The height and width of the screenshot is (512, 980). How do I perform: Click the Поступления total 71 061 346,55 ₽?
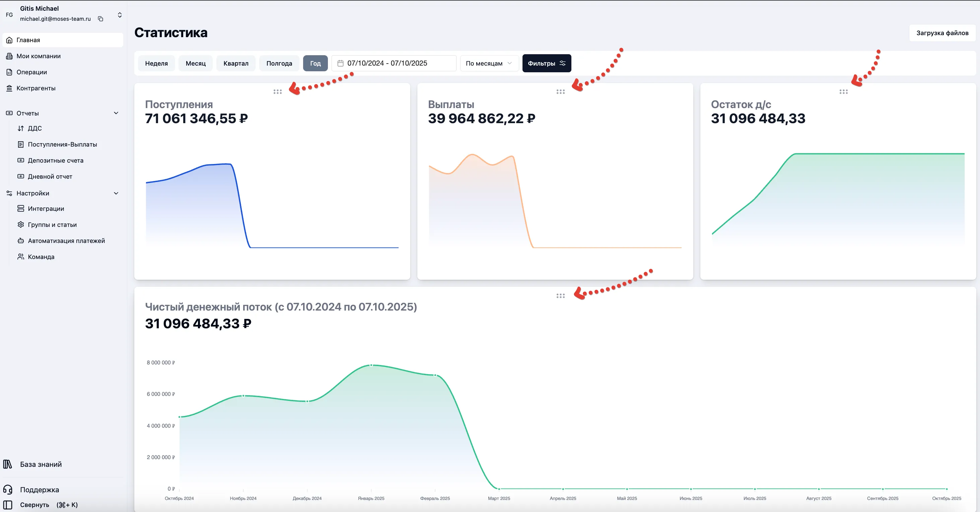tap(196, 118)
